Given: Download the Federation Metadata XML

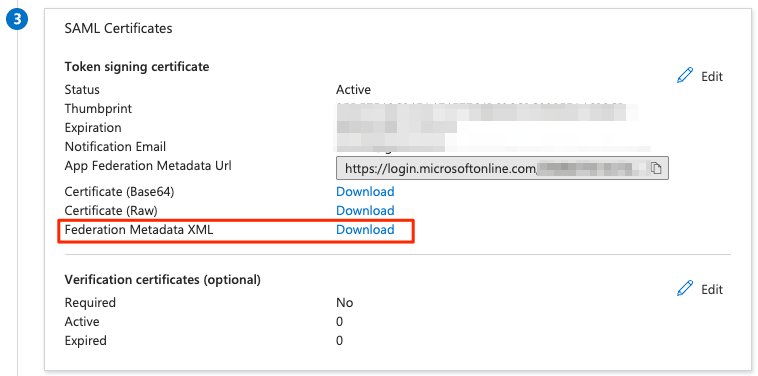Looking at the screenshot, I should 365,229.
